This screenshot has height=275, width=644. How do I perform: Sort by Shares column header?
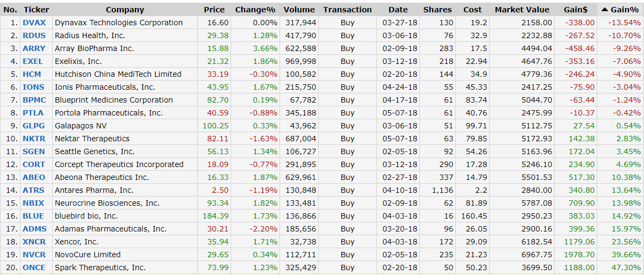[x=438, y=10]
